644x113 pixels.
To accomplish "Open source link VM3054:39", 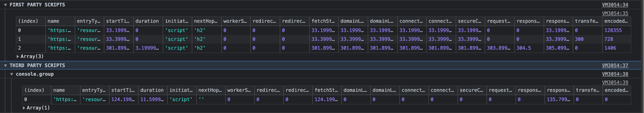I will point(615,82).
